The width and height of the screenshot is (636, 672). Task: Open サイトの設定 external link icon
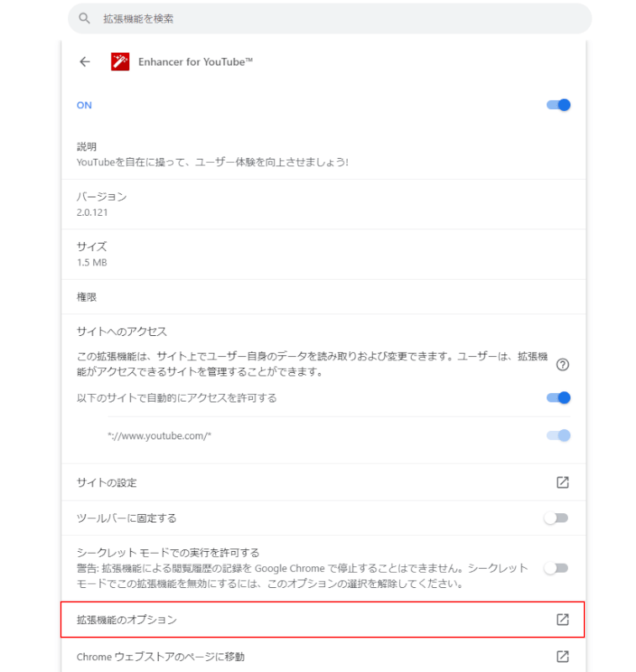[x=562, y=482]
